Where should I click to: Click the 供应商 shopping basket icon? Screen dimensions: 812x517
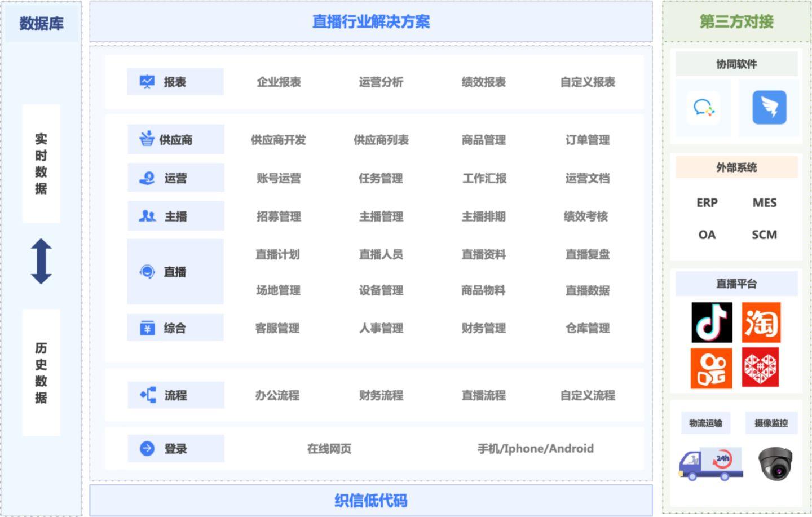(147, 139)
